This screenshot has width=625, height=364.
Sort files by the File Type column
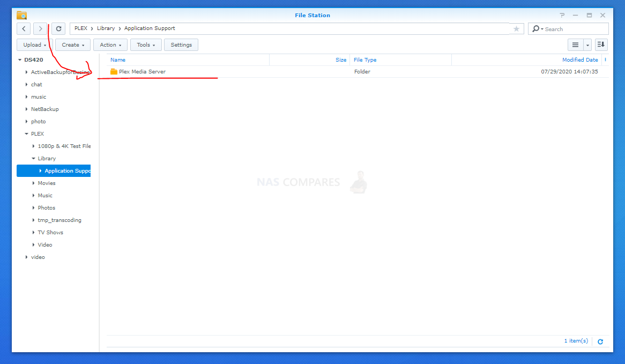point(365,60)
